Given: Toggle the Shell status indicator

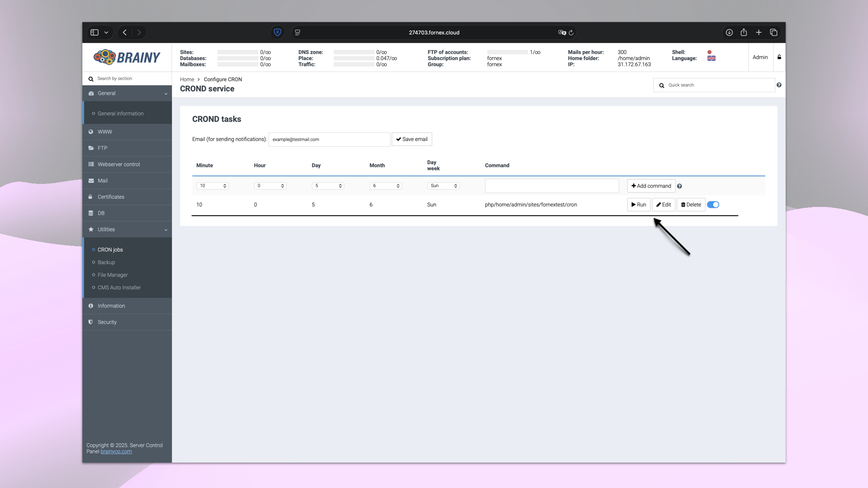Looking at the screenshot, I should (x=709, y=52).
